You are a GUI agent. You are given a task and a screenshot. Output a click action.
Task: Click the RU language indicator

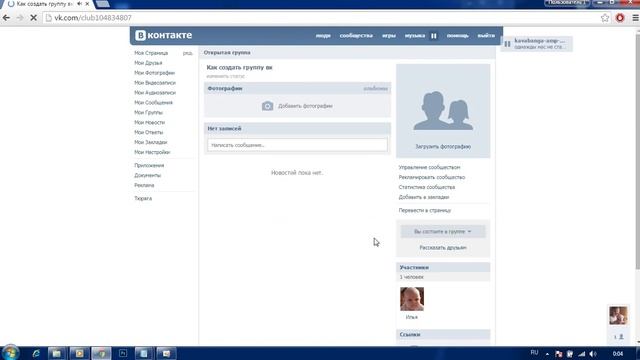[534, 353]
